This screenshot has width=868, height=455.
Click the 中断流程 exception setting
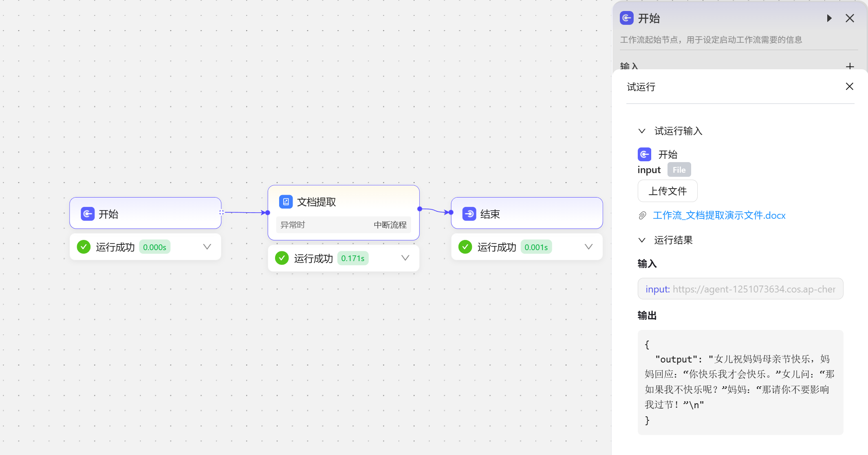(x=390, y=225)
